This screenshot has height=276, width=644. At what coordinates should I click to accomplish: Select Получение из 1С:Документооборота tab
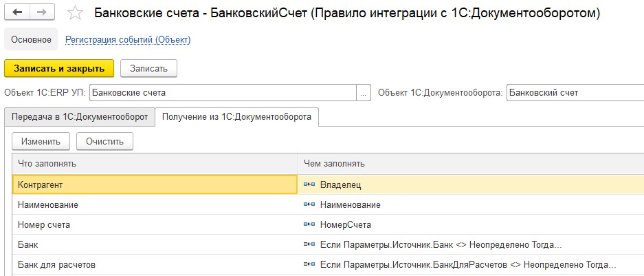click(237, 117)
